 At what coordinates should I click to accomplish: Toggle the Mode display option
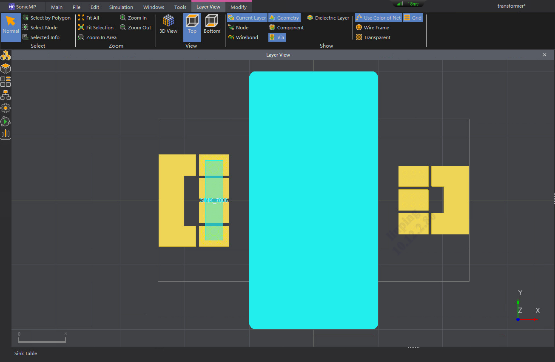[238, 27]
